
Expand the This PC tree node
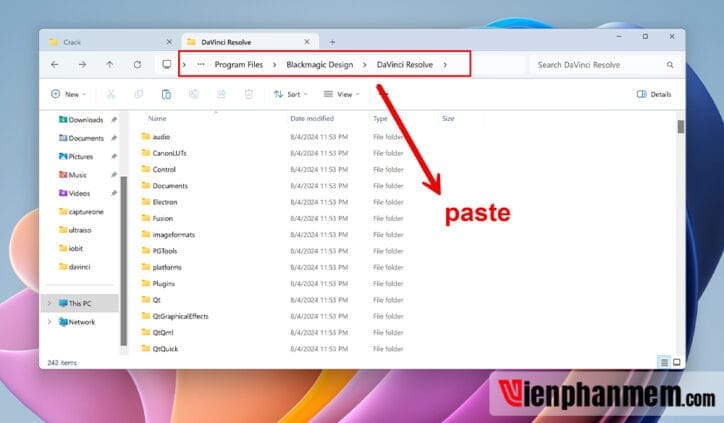(49, 303)
